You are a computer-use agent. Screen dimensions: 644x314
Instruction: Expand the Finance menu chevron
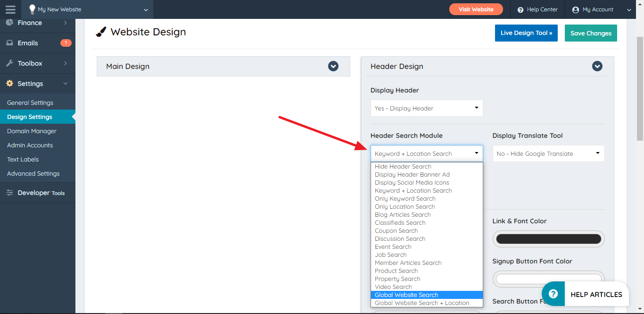click(65, 23)
